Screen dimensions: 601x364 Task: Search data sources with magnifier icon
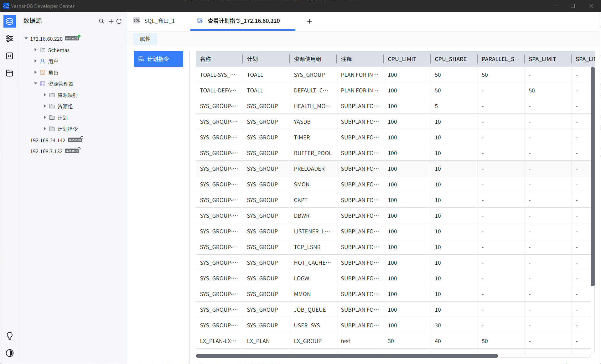click(101, 21)
